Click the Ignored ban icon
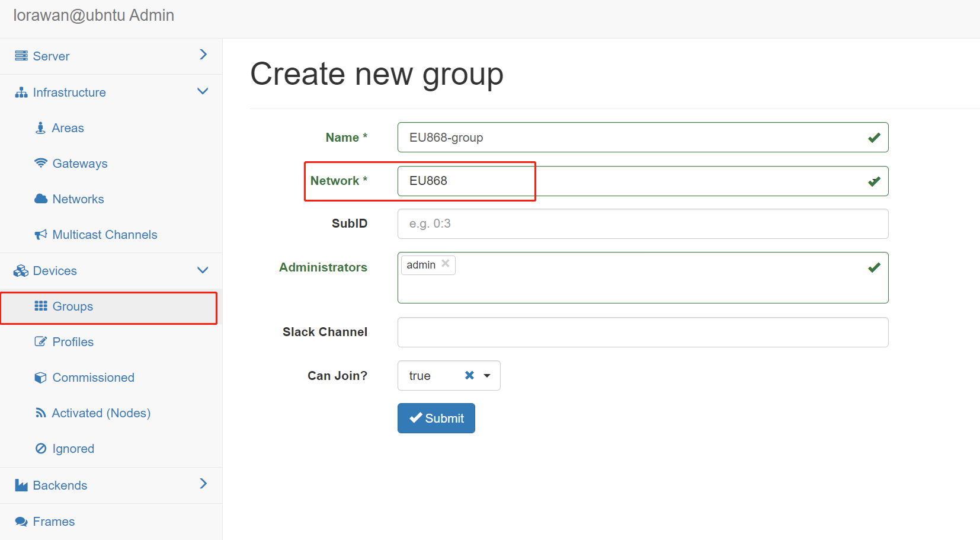980x540 pixels. click(41, 448)
